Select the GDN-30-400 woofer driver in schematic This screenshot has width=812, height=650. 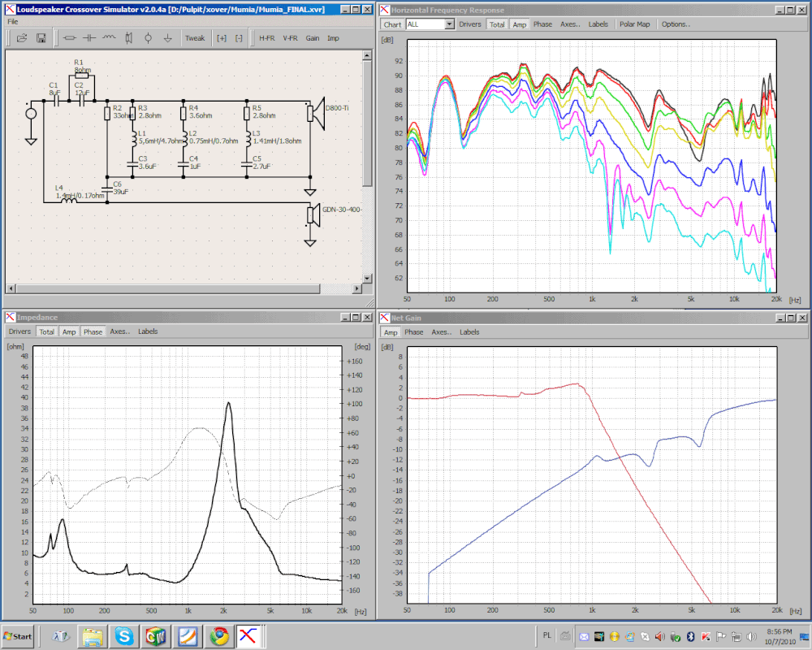[x=313, y=215]
